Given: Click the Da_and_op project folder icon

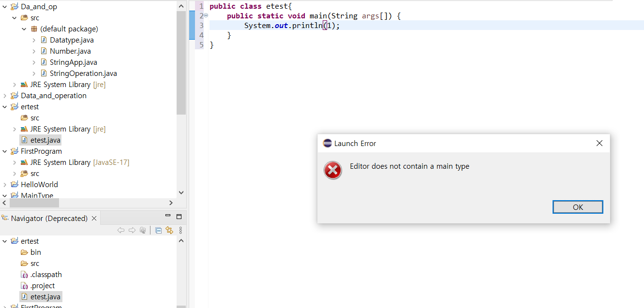Looking at the screenshot, I should (x=15, y=7).
